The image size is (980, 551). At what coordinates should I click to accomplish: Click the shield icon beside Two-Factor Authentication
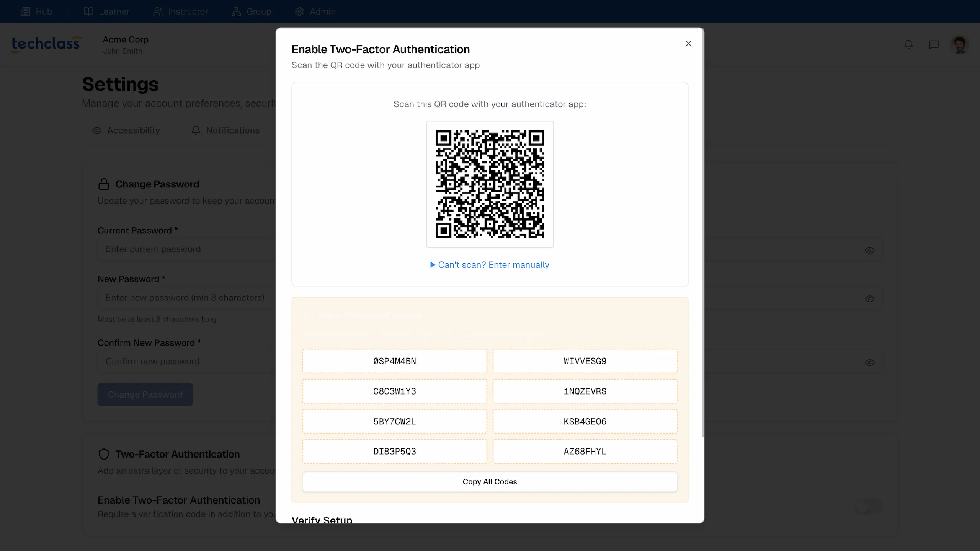104,454
